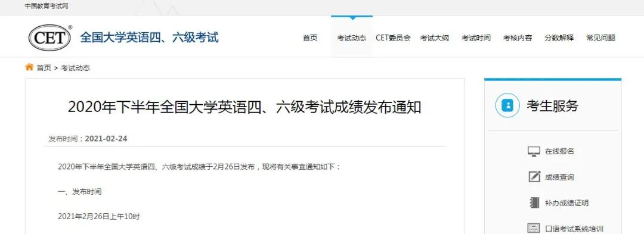Click the 全国大学英语四、六级考试 site title

[150, 38]
